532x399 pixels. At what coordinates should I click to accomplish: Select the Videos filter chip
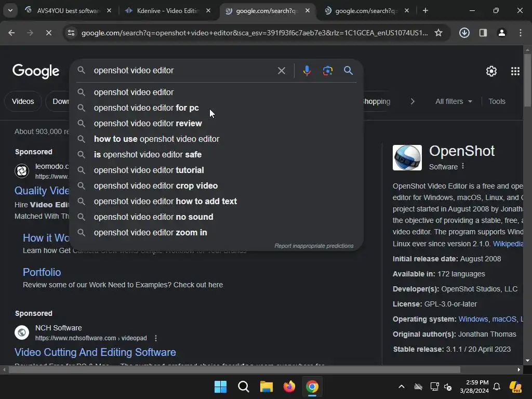[x=23, y=101]
